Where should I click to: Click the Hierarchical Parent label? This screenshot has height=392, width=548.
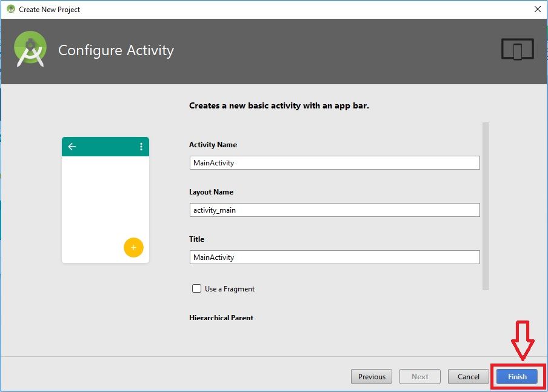point(221,317)
